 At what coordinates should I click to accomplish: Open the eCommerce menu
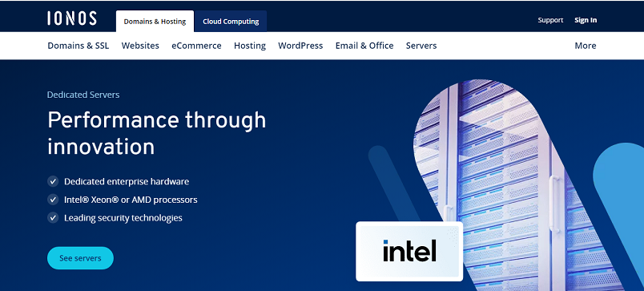click(x=196, y=46)
